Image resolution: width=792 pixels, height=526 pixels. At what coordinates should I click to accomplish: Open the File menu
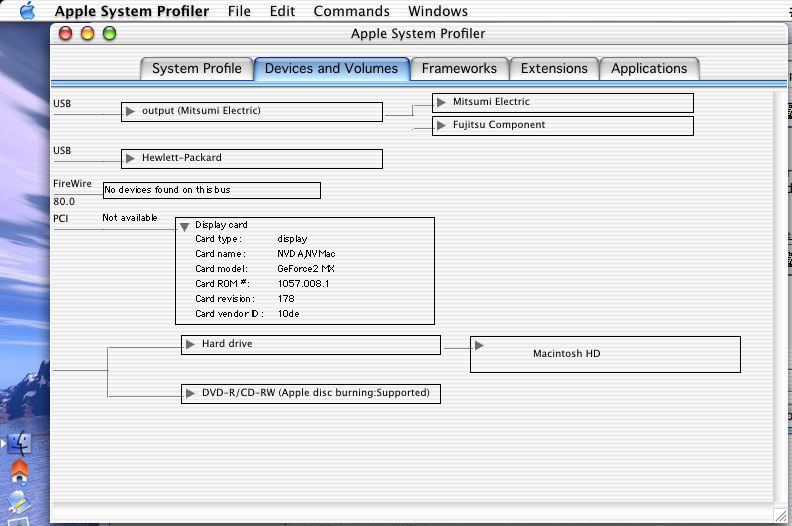(x=239, y=11)
